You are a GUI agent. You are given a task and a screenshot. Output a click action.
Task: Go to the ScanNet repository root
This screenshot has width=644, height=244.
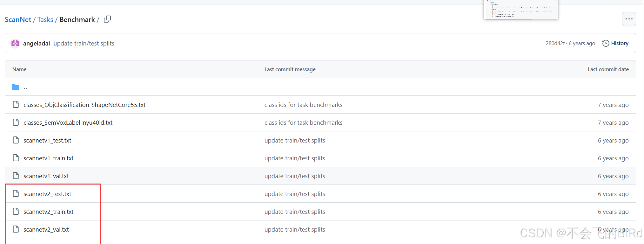(18, 19)
